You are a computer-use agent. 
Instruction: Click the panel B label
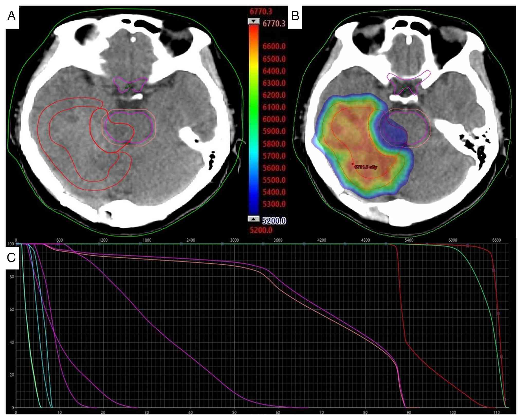coord(295,16)
